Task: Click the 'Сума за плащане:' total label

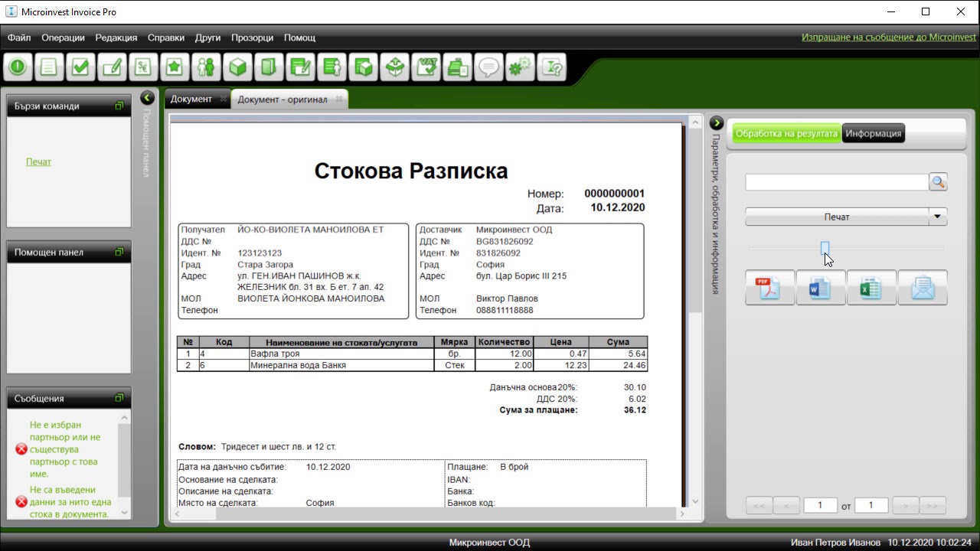Action: click(538, 410)
